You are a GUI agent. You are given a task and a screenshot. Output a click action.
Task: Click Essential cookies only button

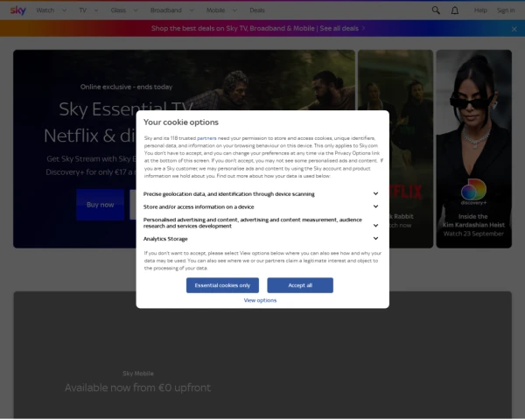[x=222, y=285]
